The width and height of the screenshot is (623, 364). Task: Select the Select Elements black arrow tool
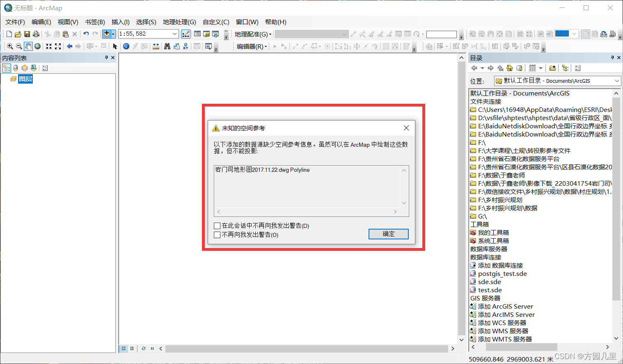(x=115, y=46)
